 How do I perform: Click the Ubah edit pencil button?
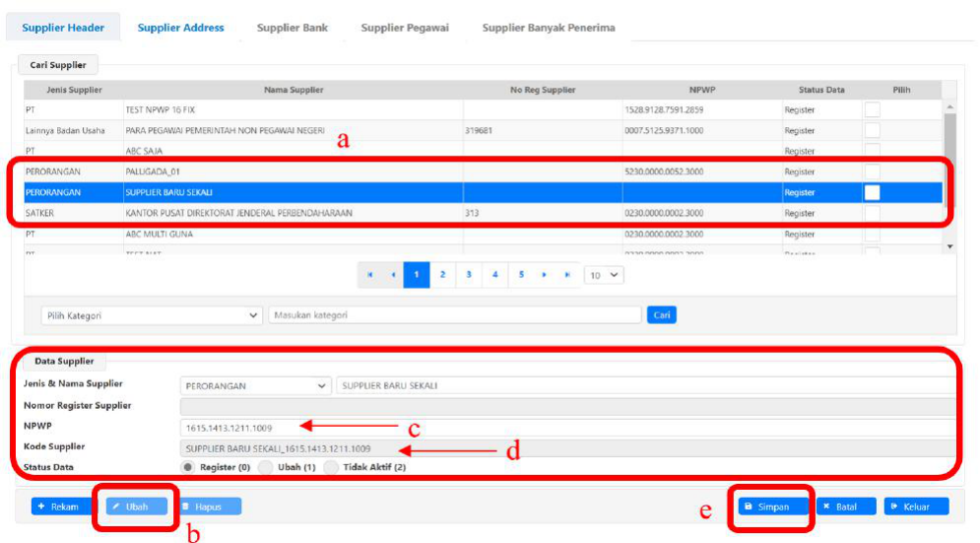point(131,507)
